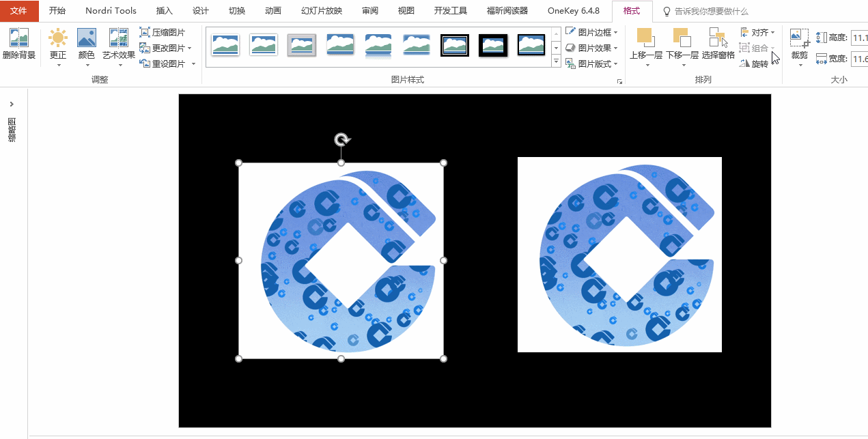Image resolution: width=868 pixels, height=439 pixels.
Task: Click the top-left resize handle of selected image
Action: [x=238, y=162]
